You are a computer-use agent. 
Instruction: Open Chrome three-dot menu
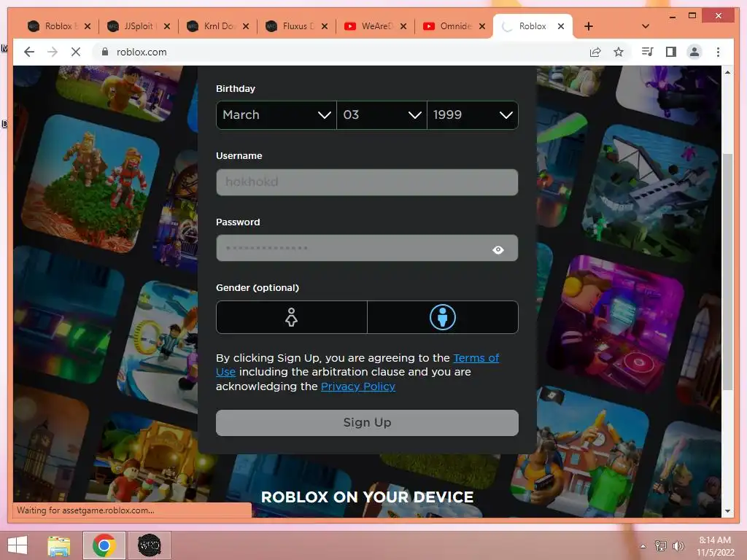tap(718, 52)
